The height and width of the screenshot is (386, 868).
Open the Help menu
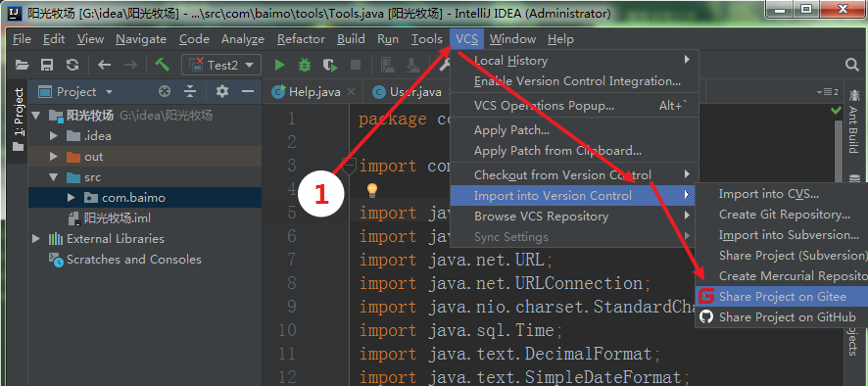[560, 39]
